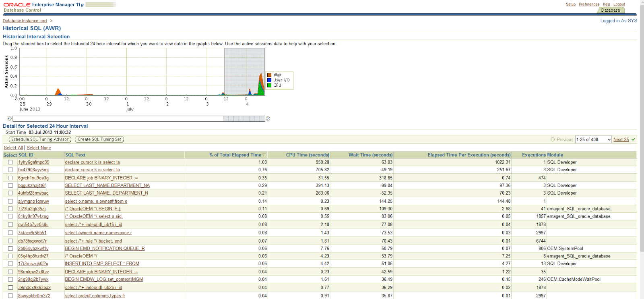Click the left scroll arrow under the chart
Screen dimensions: 644x299
(10, 118)
